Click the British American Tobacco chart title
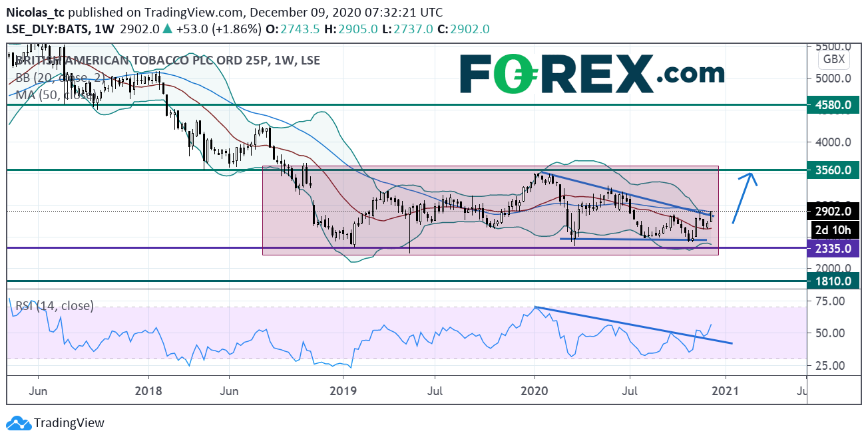The height and width of the screenshot is (441, 868). click(166, 61)
